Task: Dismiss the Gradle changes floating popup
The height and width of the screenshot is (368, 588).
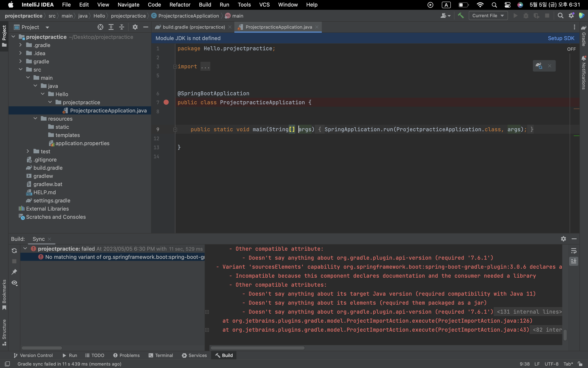Action: (x=550, y=66)
